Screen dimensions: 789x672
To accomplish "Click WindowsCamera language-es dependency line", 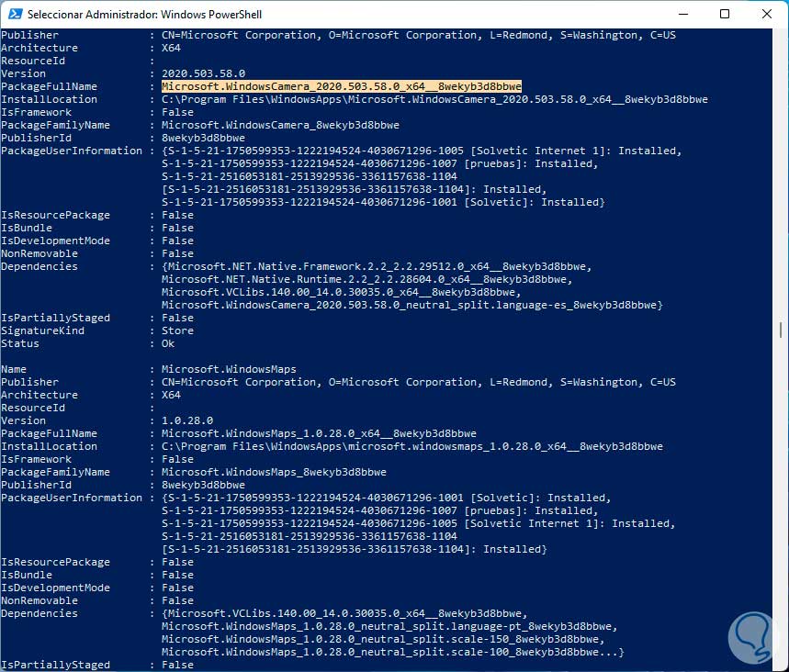I will 412,306.
